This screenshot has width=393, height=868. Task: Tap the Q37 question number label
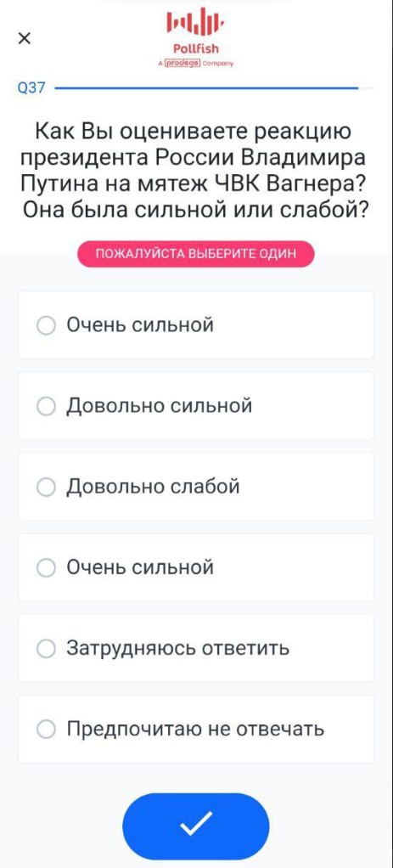[x=31, y=88]
